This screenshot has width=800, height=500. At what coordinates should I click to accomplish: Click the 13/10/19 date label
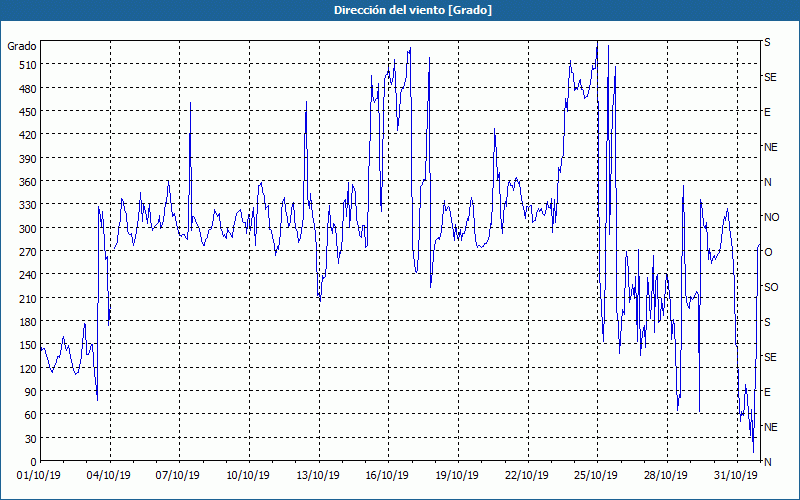tap(318, 476)
